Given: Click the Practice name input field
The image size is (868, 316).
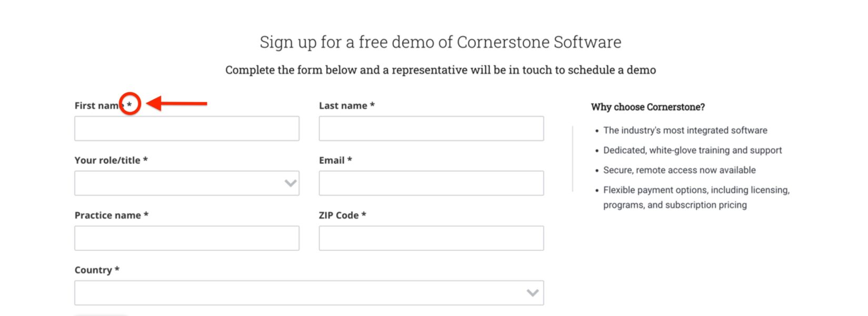Looking at the screenshot, I should [186, 238].
